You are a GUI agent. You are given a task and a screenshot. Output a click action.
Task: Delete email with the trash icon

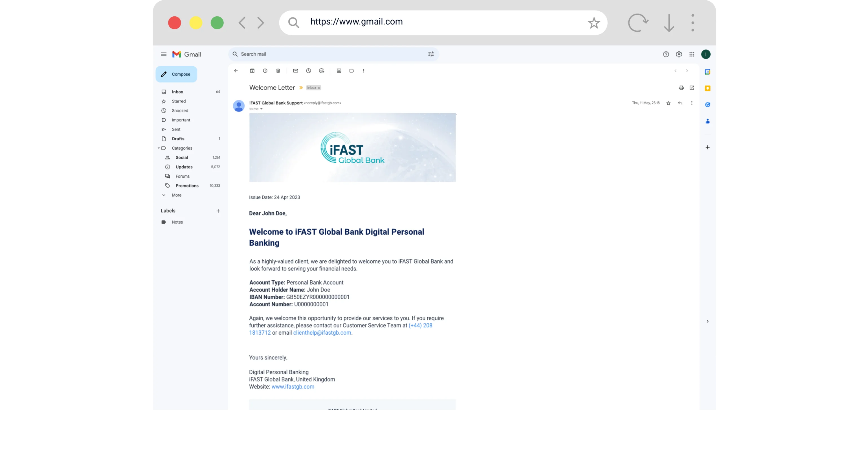[278, 71]
